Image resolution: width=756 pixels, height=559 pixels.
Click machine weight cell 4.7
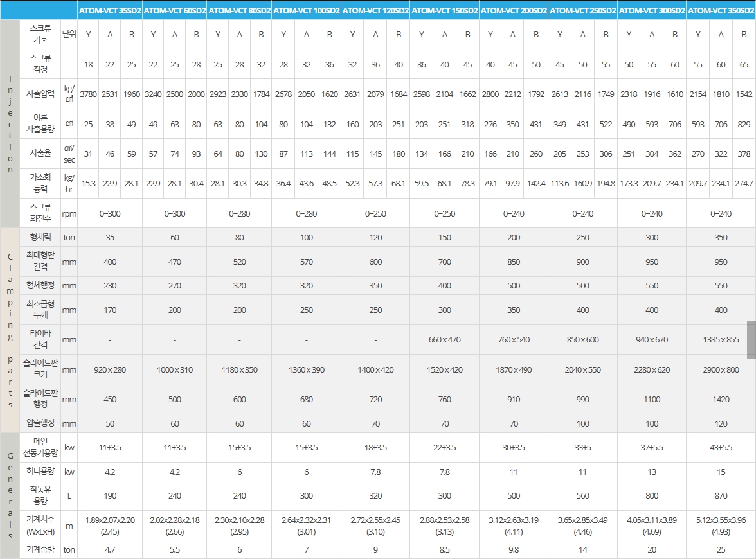point(110,549)
